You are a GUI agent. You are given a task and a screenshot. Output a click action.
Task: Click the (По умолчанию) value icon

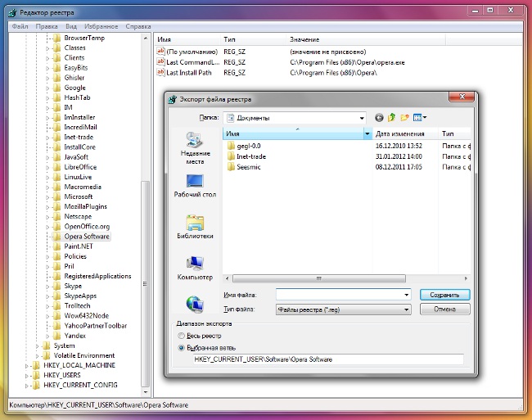click(x=160, y=52)
